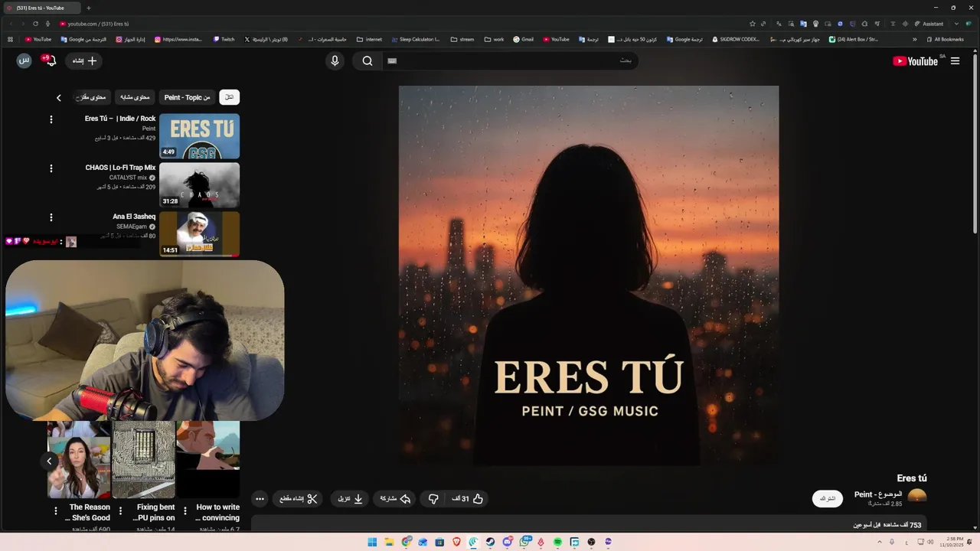Create a clip with scissors button
This screenshot has width=980, height=551.
tap(299, 499)
